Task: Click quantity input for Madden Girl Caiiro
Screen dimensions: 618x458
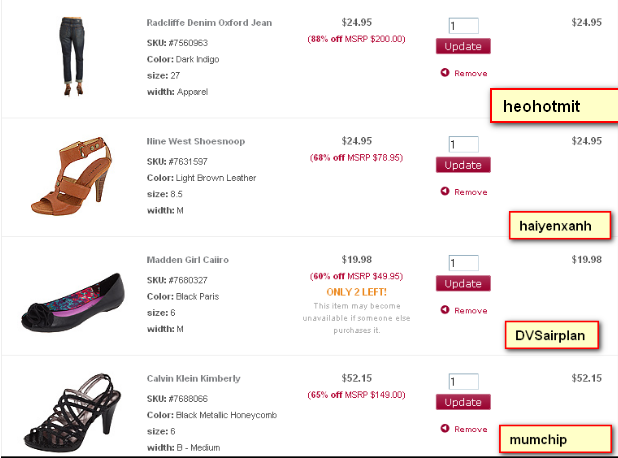Action: point(464,263)
